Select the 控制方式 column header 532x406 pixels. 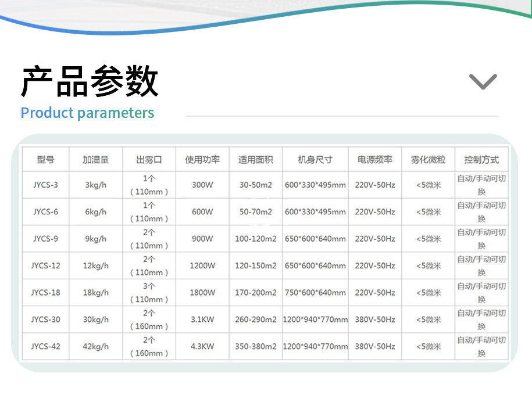(481, 159)
